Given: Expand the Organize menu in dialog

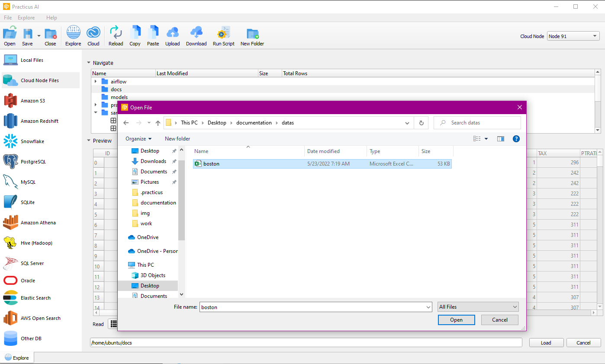Looking at the screenshot, I should pyautogui.click(x=138, y=139).
